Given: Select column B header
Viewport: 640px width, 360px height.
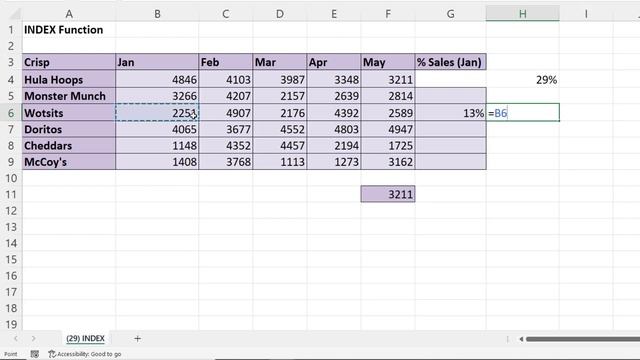Looking at the screenshot, I should (157, 14).
